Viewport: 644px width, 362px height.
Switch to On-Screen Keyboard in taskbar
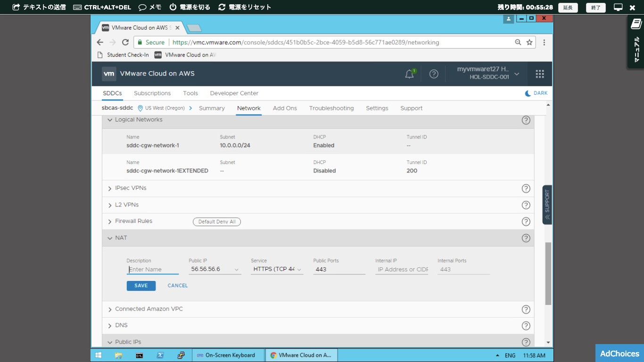click(x=228, y=355)
